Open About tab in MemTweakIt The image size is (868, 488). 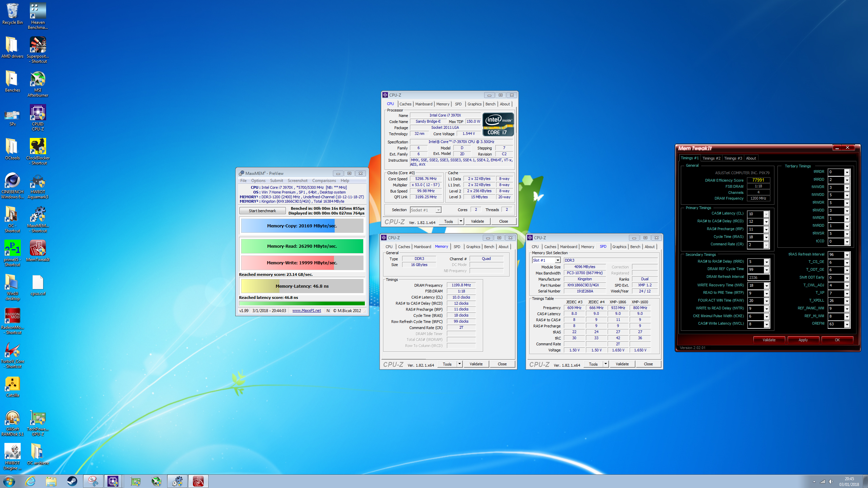tap(751, 158)
